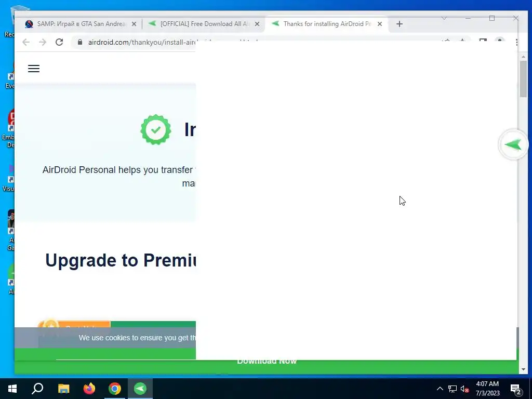Viewport: 532px width, 399px height.
Task: Open File Explorer from the taskbar
Action: [63, 389]
